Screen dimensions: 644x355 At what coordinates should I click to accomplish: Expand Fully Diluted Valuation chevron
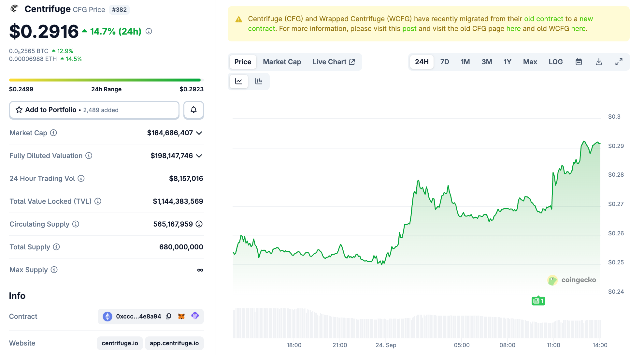pyautogui.click(x=199, y=156)
